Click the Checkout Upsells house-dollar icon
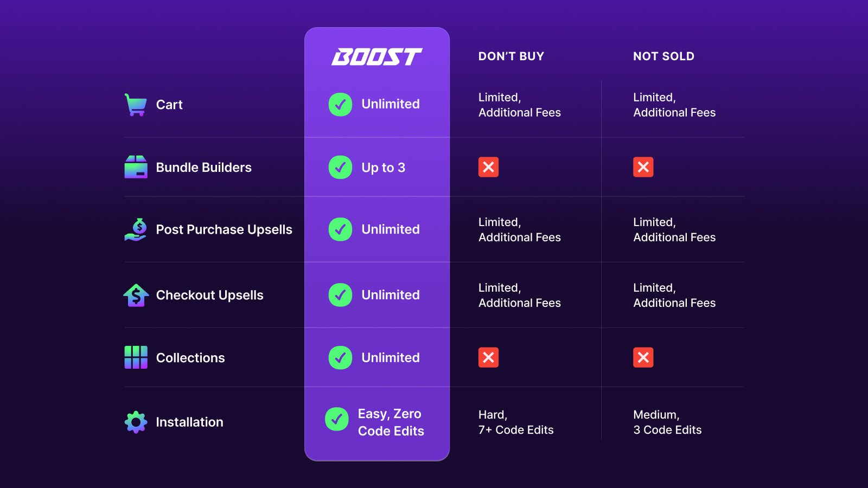The width and height of the screenshot is (868, 488). [x=136, y=295]
